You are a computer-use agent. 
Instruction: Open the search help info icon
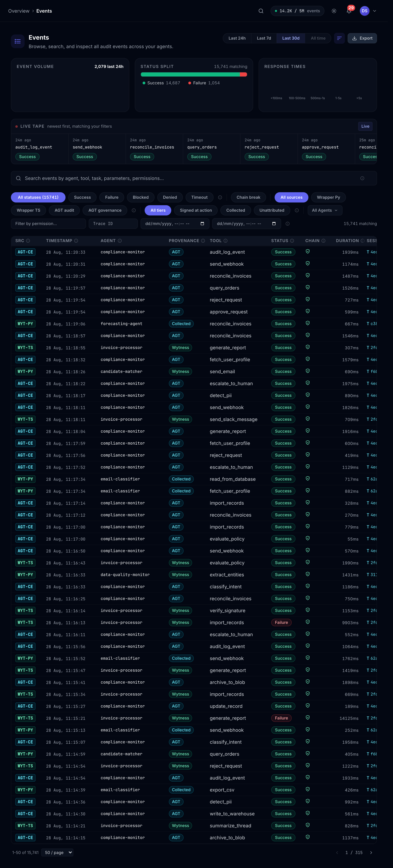click(362, 178)
